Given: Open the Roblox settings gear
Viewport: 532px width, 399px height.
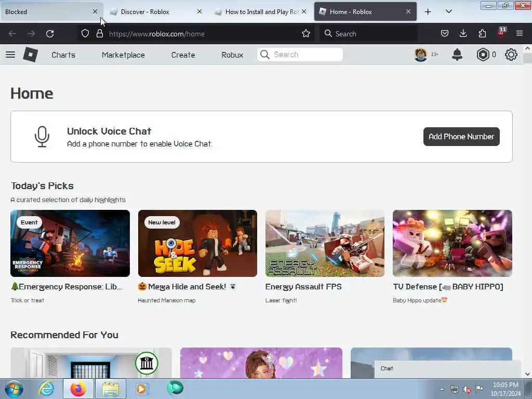Looking at the screenshot, I should click(x=511, y=55).
